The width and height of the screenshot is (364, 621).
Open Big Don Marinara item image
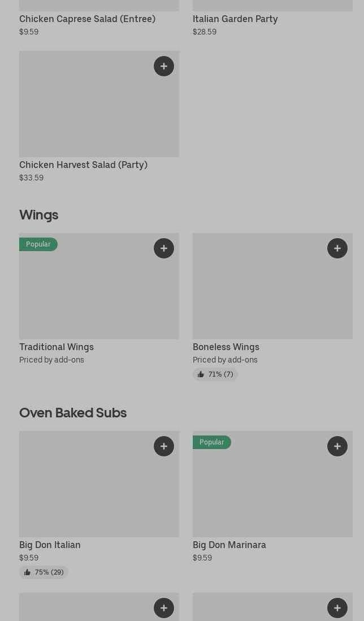coord(272,492)
